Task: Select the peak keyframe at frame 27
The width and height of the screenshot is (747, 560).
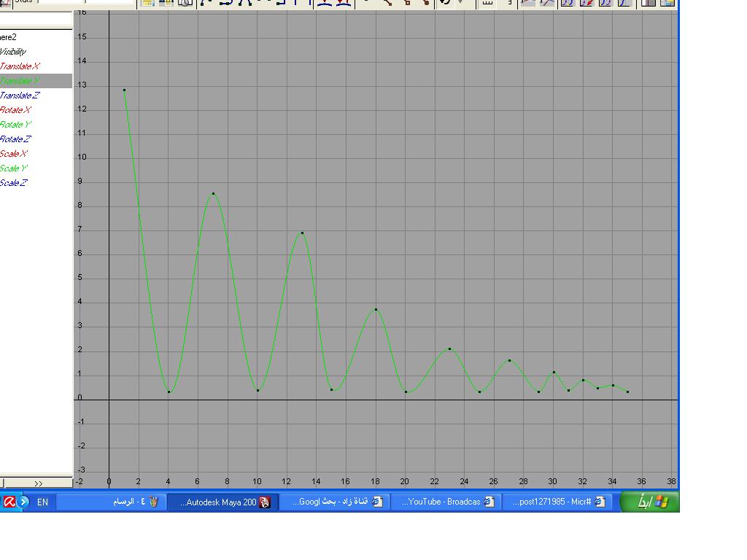Action: pyautogui.click(x=509, y=360)
